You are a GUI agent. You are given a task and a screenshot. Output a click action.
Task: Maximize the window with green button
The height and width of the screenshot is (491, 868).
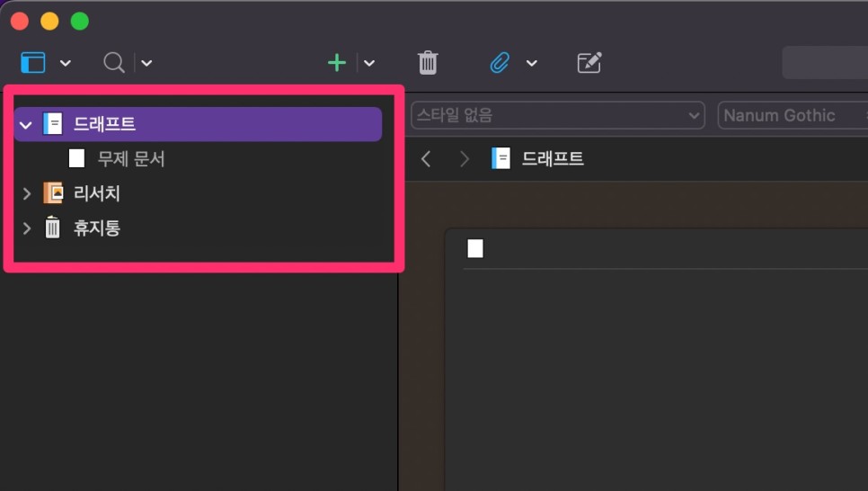pyautogui.click(x=80, y=21)
